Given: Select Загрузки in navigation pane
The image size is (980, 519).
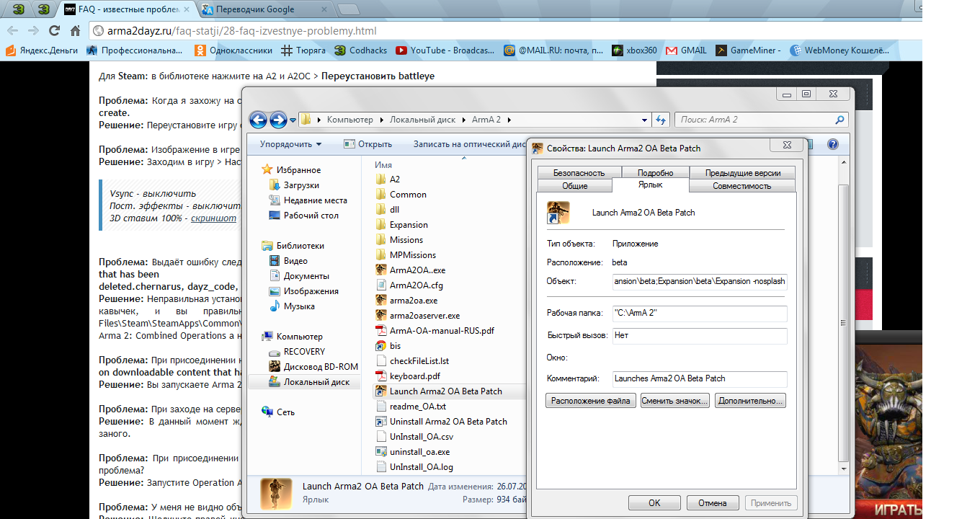Looking at the screenshot, I should 293,185.
